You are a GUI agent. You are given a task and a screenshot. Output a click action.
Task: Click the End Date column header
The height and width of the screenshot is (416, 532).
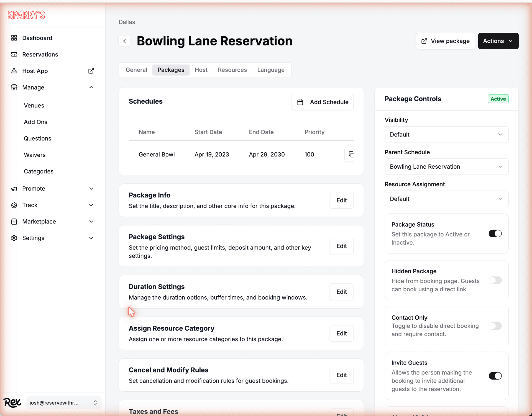261,132
